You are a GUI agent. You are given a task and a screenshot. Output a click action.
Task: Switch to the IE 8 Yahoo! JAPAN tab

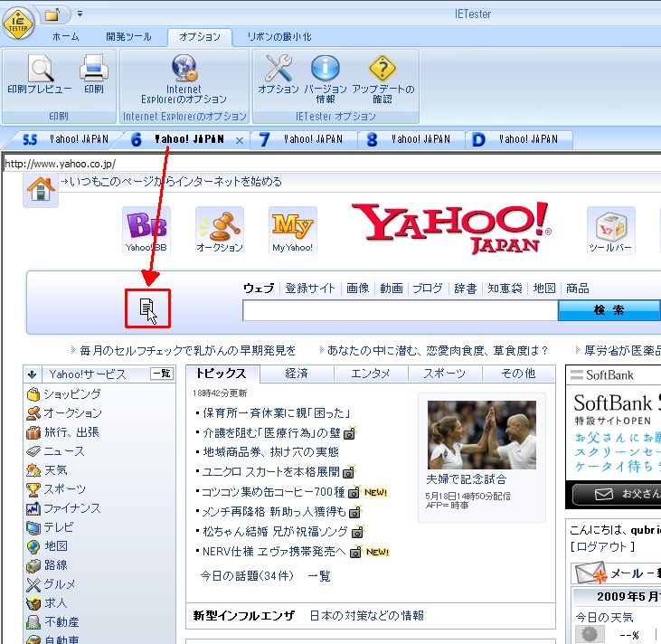412,139
